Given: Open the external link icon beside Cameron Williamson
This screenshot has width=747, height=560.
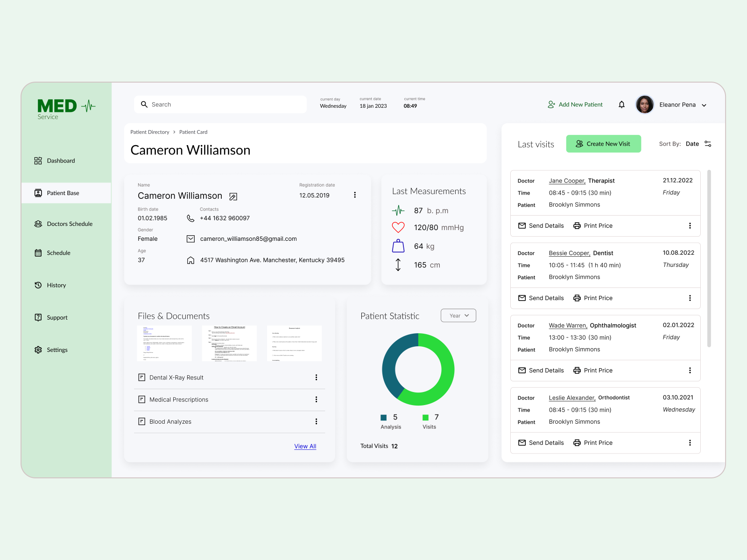Looking at the screenshot, I should [x=233, y=196].
